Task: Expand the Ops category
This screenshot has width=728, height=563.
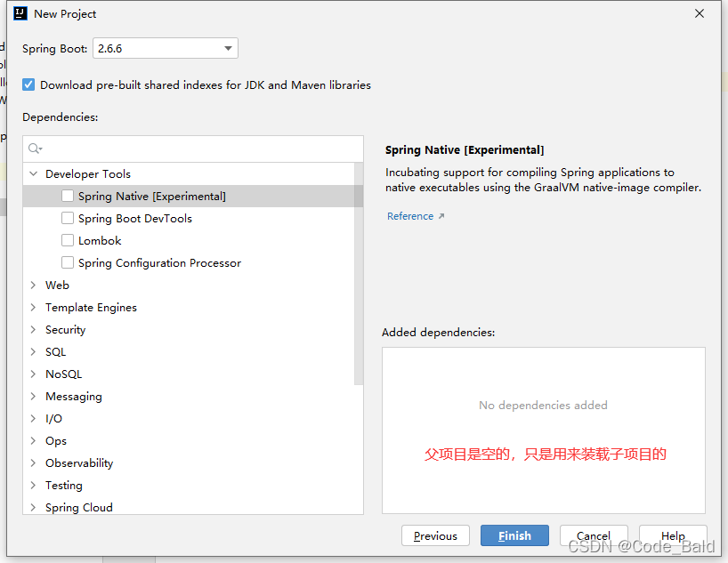Action: (x=33, y=441)
